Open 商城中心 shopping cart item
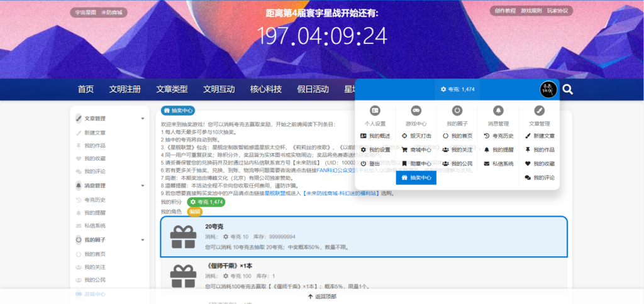Viewport: 644px width, 304px height. coord(416,149)
